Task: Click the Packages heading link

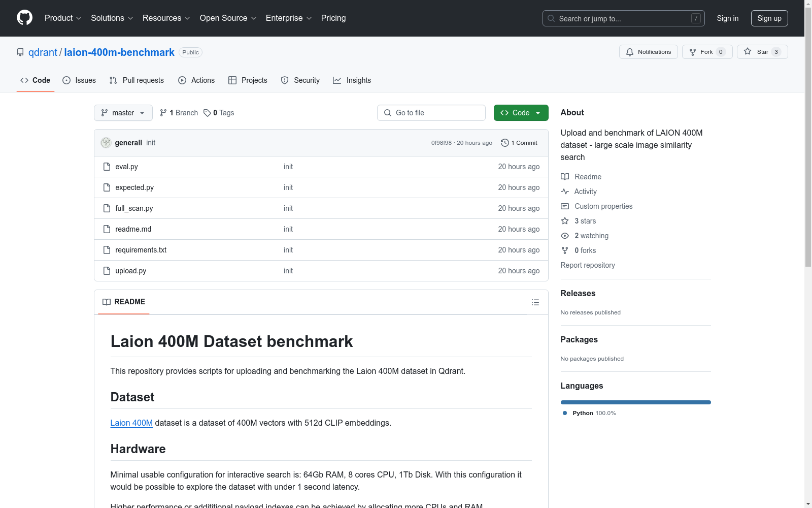Action: tap(579, 339)
